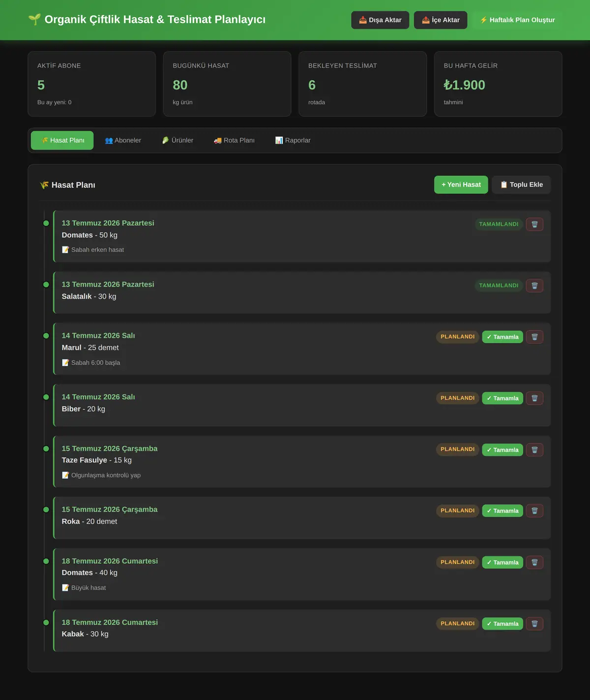
Task: Click the Planlandı badge on Kabak row
Action: 458,624
